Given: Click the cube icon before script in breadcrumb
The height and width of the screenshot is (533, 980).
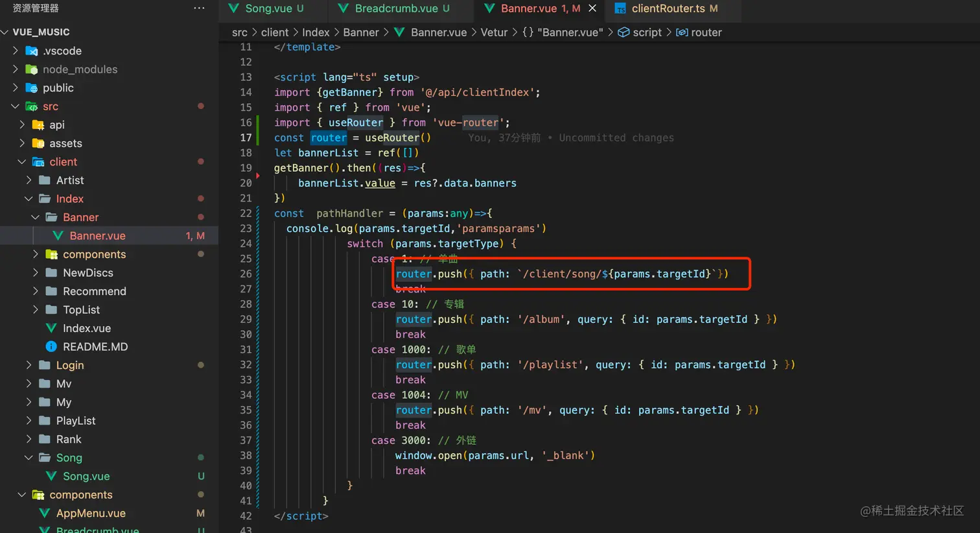Looking at the screenshot, I should [624, 32].
